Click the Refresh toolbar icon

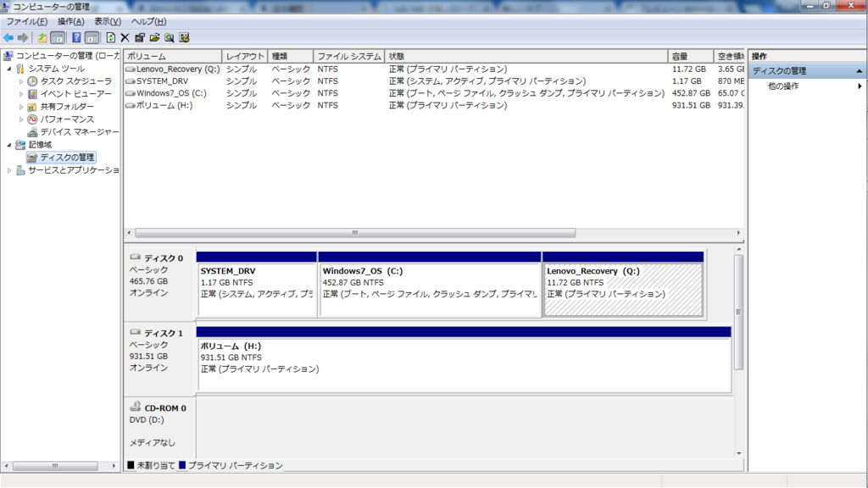111,37
